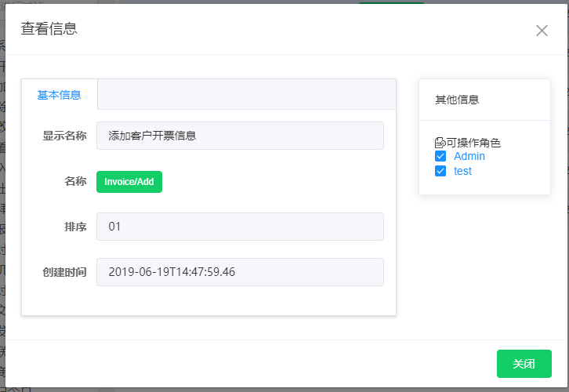Click the Invoice/Add green tag
This screenshot has width=569, height=392.
point(129,182)
